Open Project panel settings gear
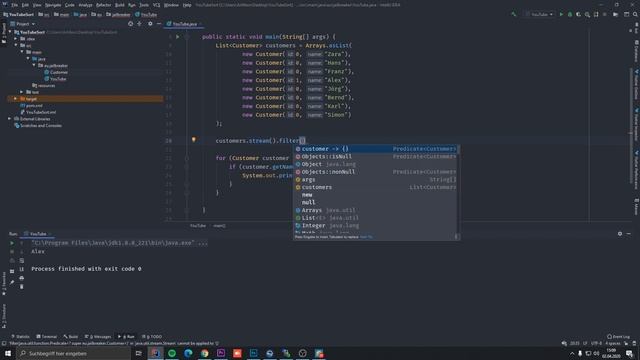The height and width of the screenshot is (360, 640). point(150,24)
